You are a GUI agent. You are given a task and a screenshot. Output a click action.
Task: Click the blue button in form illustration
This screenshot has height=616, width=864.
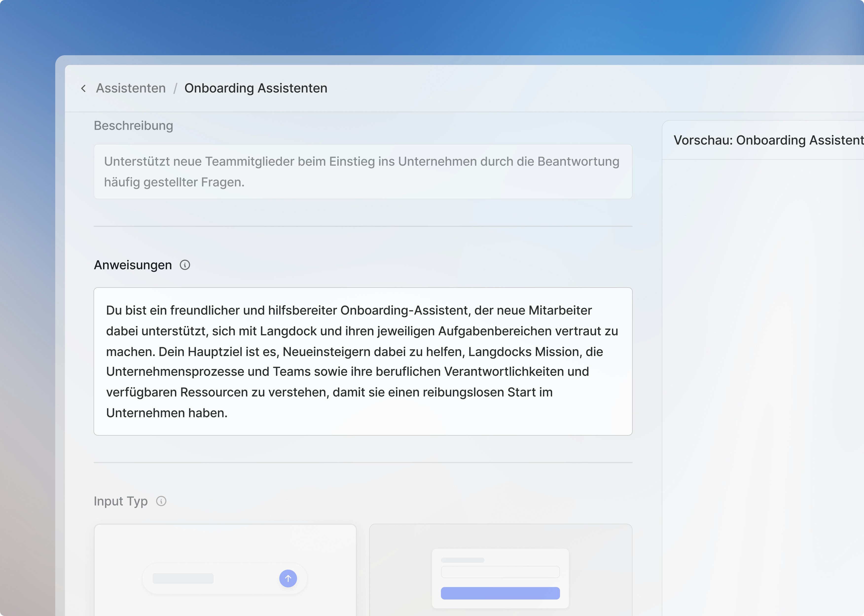pyautogui.click(x=500, y=593)
